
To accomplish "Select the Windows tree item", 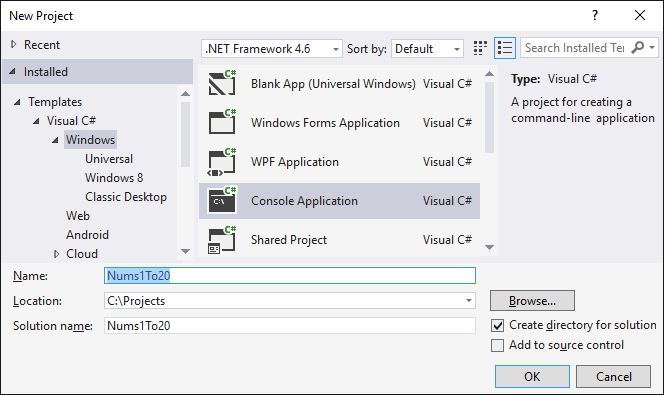I will [x=91, y=140].
